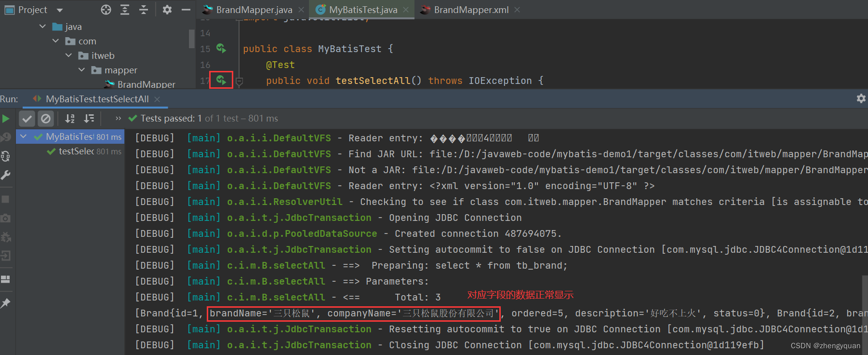Close the MyBatisTest.java tab

coord(406,10)
